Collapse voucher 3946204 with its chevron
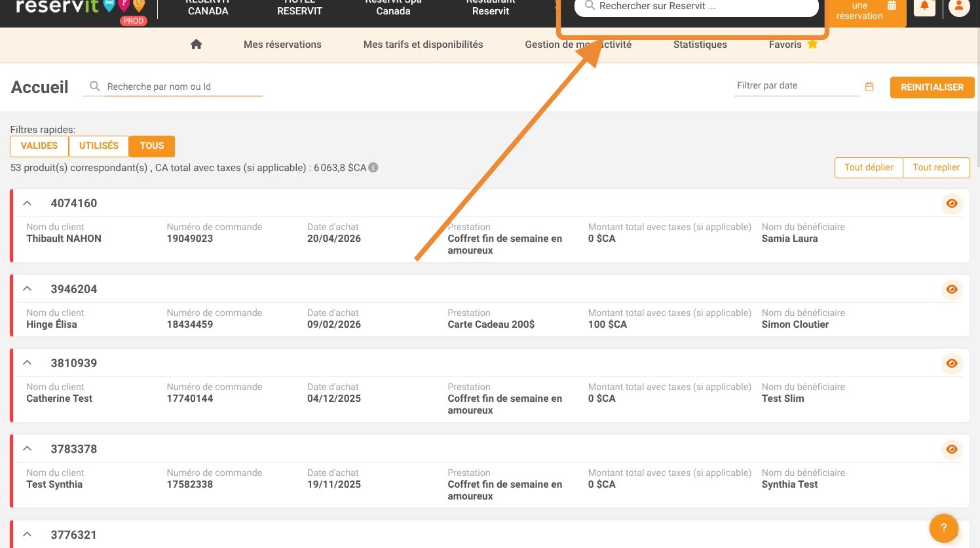Viewport: 980px width, 548px height. tap(27, 289)
